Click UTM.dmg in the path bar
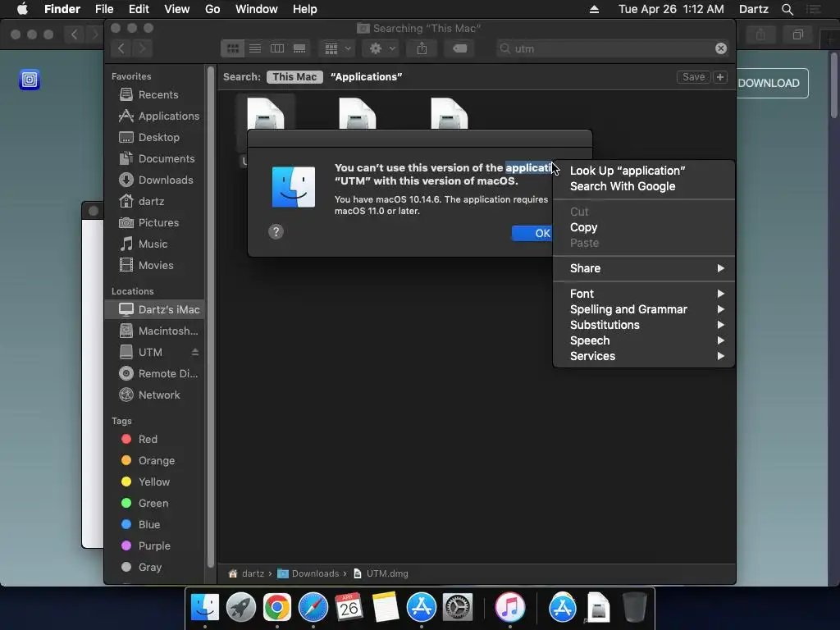840x630 pixels. pos(381,573)
